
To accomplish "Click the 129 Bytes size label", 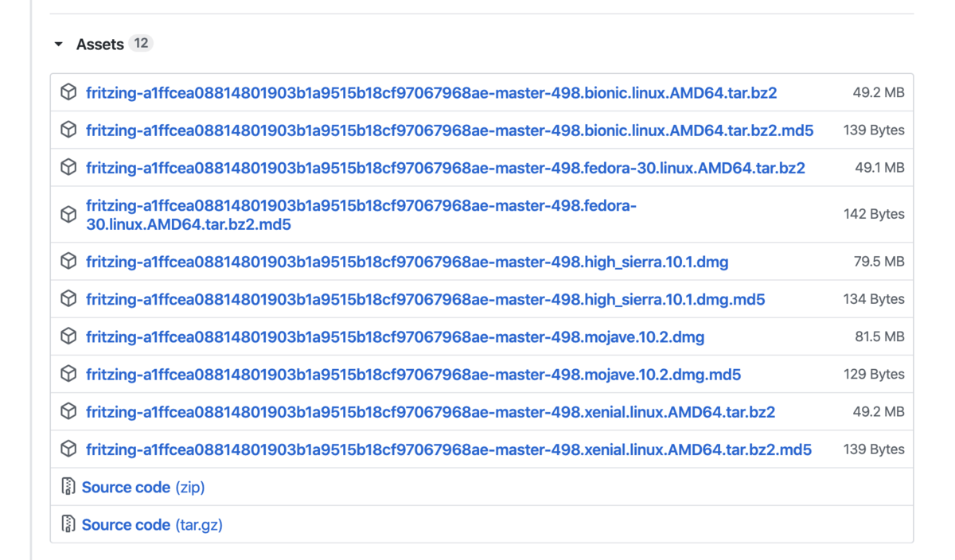I will (x=874, y=374).
